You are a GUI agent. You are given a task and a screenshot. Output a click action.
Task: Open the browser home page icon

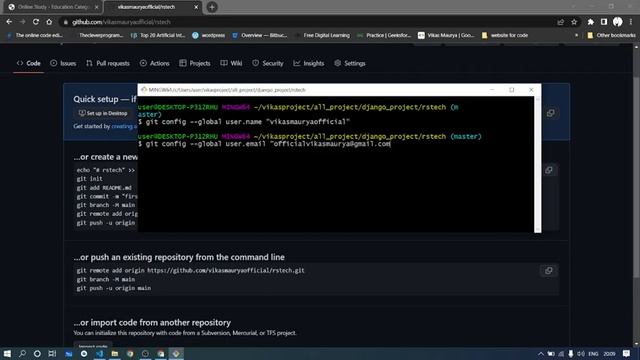click(49, 22)
